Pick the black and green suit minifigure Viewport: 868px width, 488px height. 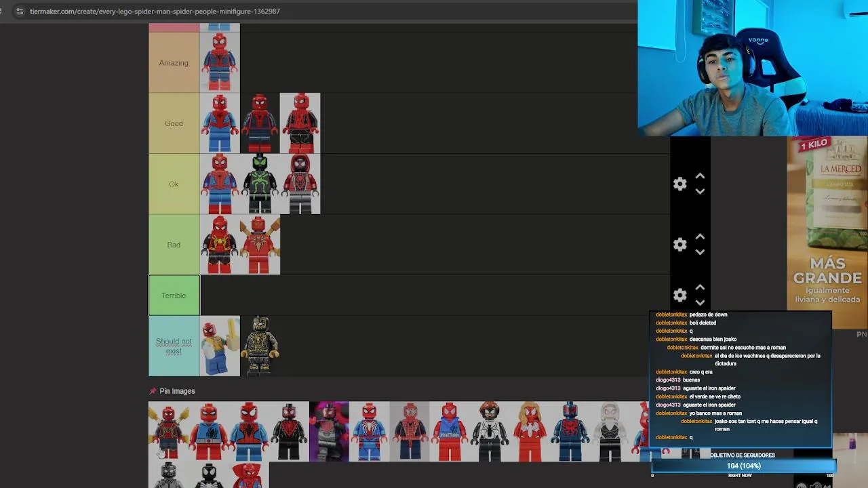tap(260, 184)
